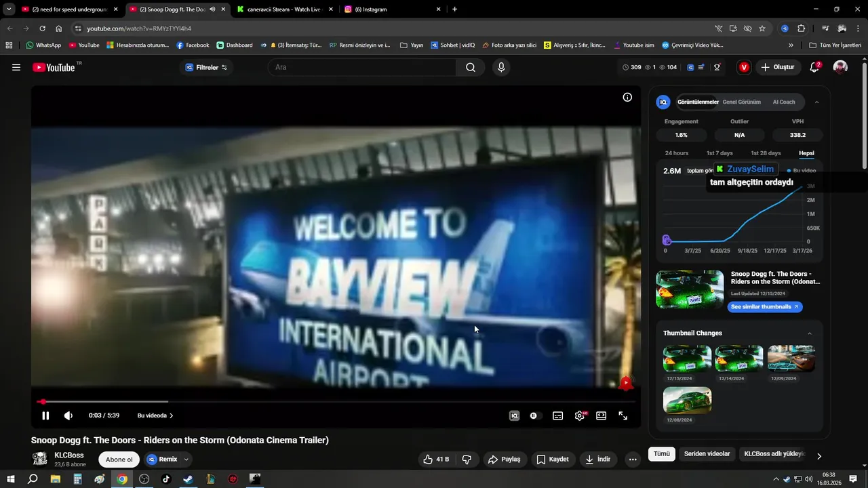868x488 pixels.
Task: Toggle subtitles in the player
Action: coord(557,415)
